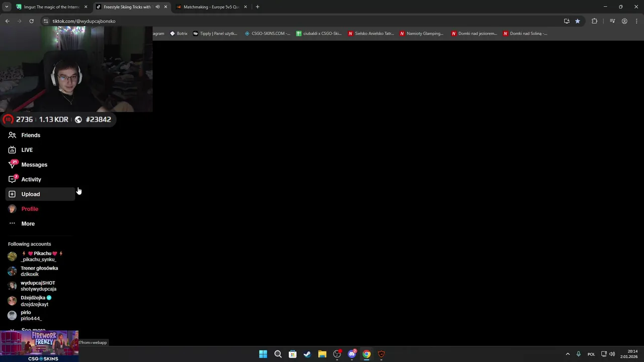This screenshot has width=644, height=362.
Task: Switch to the Matchmaking Europe 5v5 tab
Action: pos(211,7)
